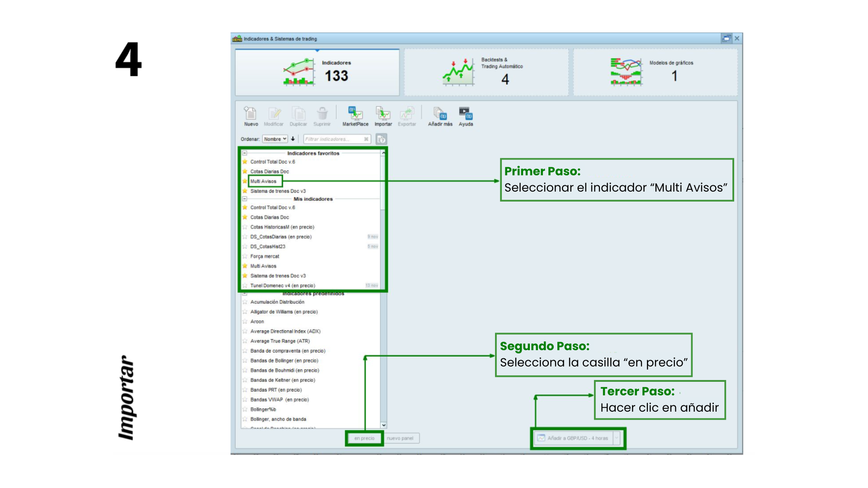Collapse the Mis indicadores section
Viewport: 868px width, 488px height.
point(245,199)
